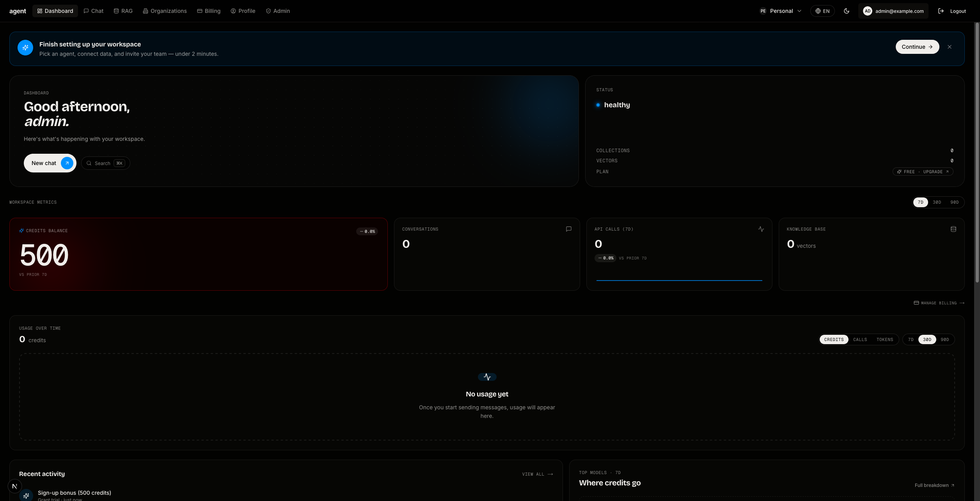Image resolution: width=980 pixels, height=501 pixels.
Task: Set usage chart range to 90D
Action: click(x=945, y=339)
